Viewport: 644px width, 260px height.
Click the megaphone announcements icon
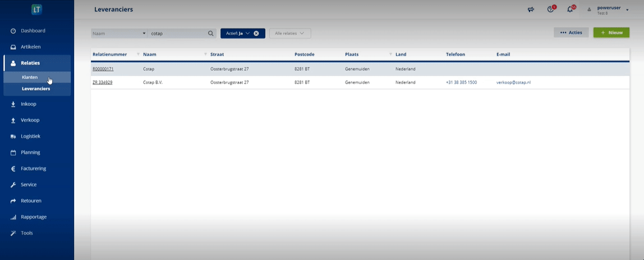coord(531,10)
